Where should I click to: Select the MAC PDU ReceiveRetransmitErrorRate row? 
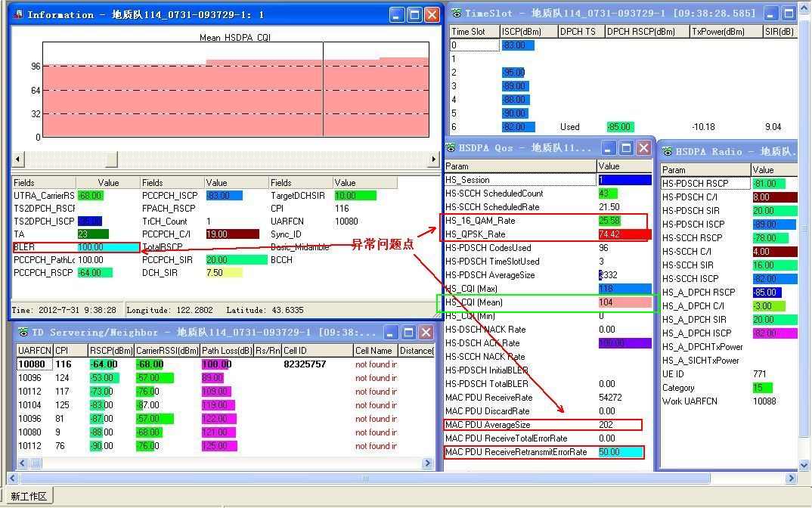(548, 452)
